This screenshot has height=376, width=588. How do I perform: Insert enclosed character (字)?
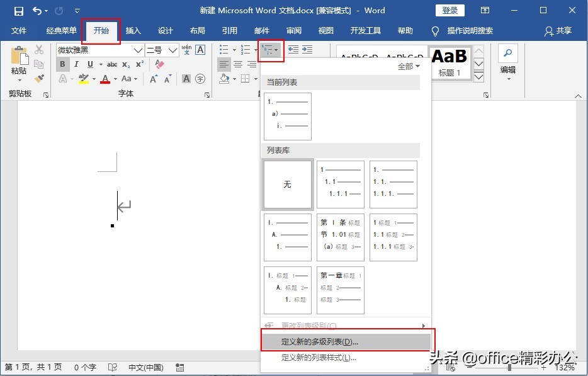200,79
